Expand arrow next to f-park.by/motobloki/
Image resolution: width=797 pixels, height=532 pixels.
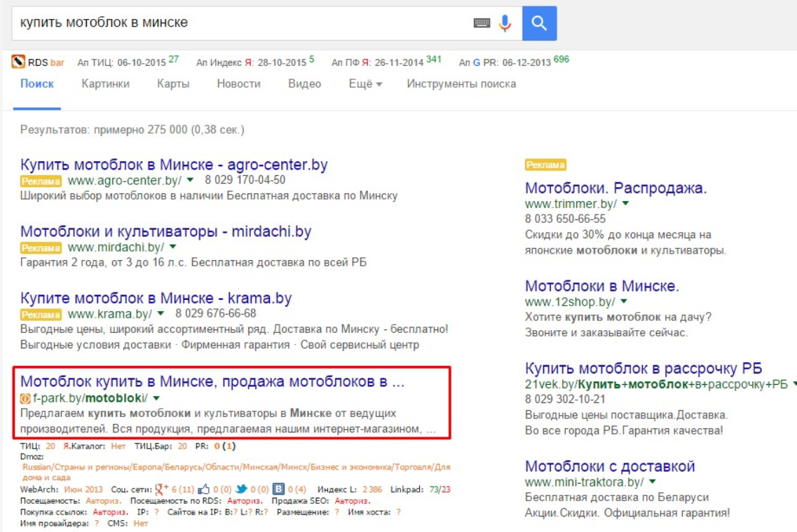[156, 398]
